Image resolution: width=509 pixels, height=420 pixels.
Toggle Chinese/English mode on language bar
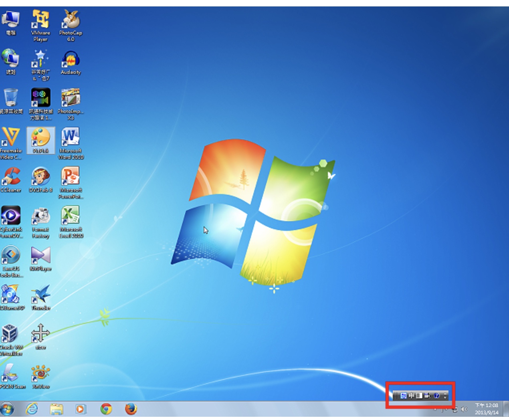[412, 396]
